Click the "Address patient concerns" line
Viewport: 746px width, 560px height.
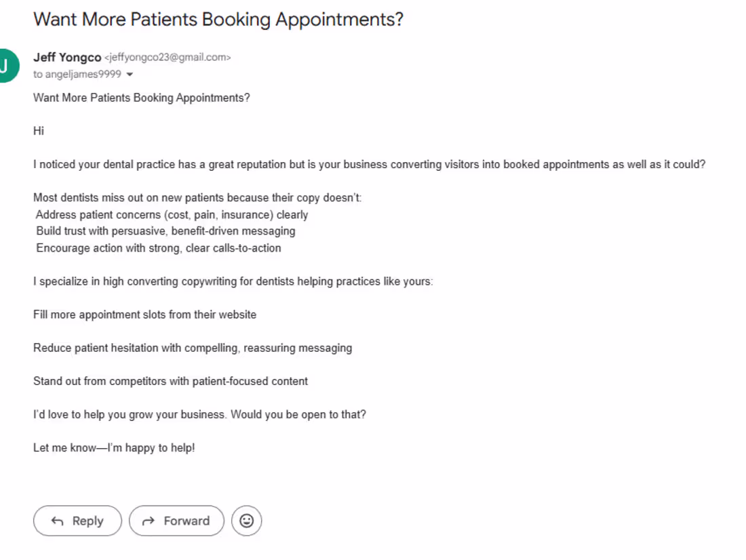172,215
